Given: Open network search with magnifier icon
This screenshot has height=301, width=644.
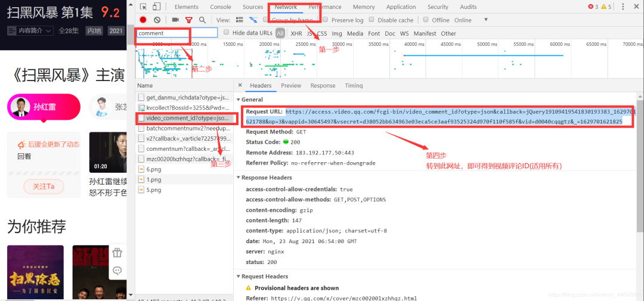Looking at the screenshot, I should (202, 20).
